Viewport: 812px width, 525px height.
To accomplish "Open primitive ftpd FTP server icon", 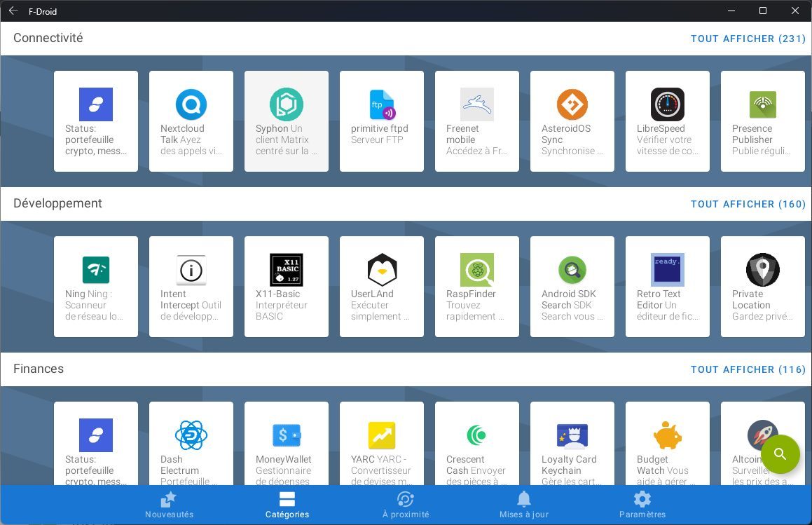I will (382, 104).
